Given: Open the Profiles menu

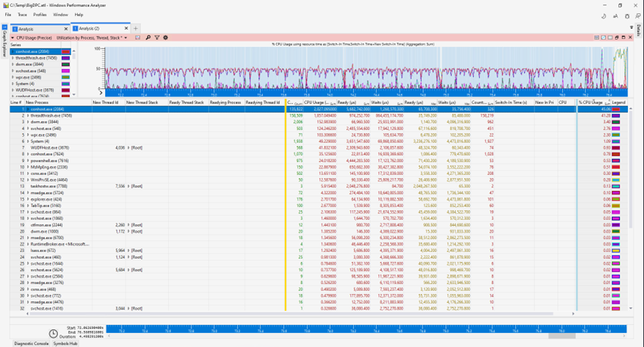Looking at the screenshot, I should [40, 15].
